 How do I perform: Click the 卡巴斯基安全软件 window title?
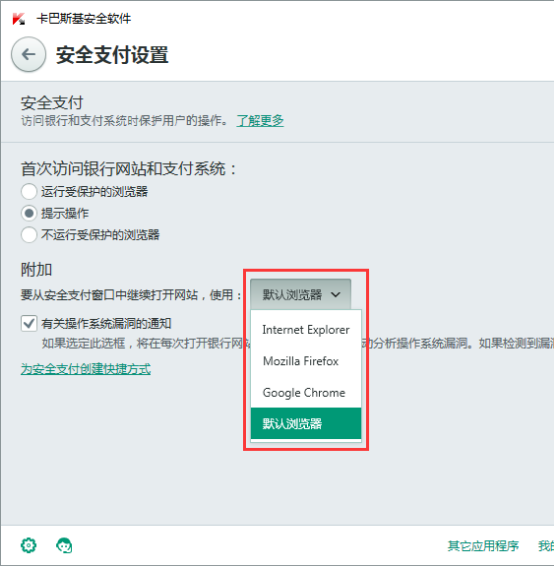(84, 19)
